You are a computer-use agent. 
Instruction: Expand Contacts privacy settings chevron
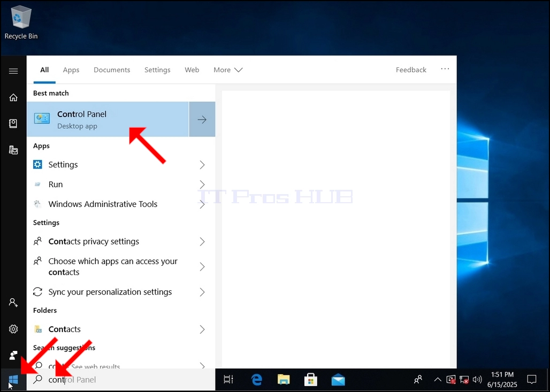(202, 242)
